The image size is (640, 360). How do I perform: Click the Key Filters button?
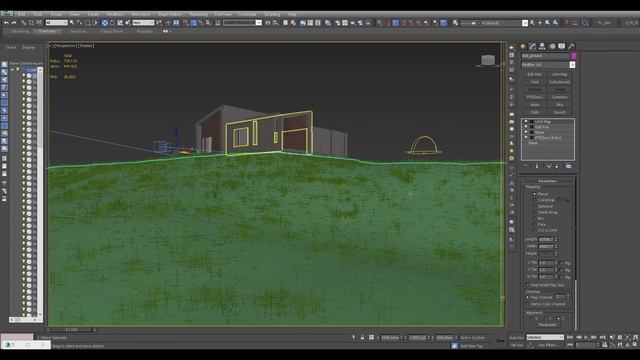tap(547, 345)
